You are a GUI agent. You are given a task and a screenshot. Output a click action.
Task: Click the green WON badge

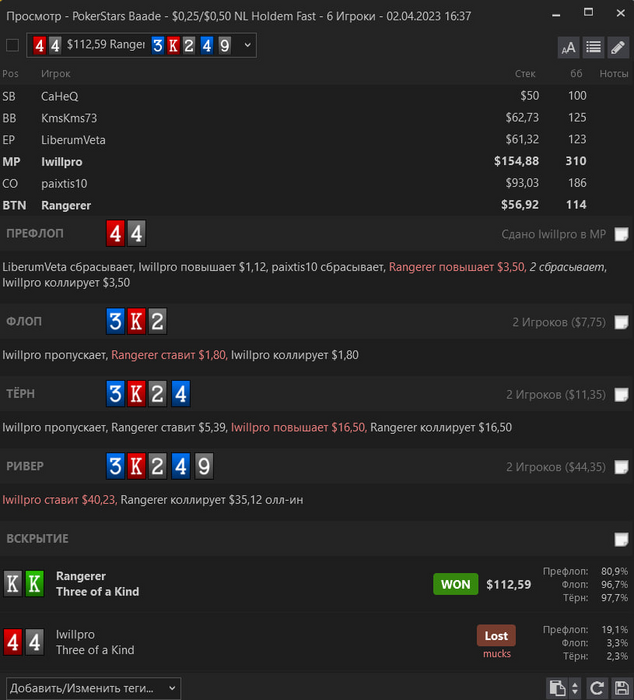[455, 584]
